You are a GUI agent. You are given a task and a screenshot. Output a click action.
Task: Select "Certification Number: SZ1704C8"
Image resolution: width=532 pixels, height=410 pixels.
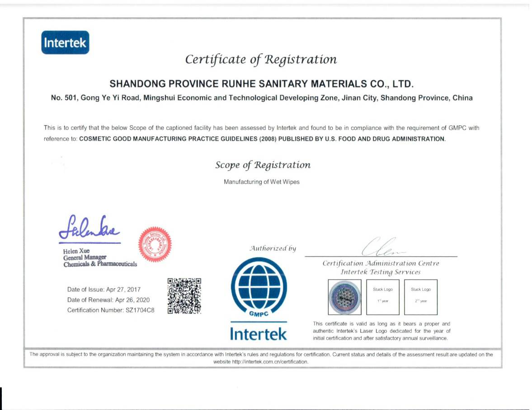pyautogui.click(x=111, y=310)
